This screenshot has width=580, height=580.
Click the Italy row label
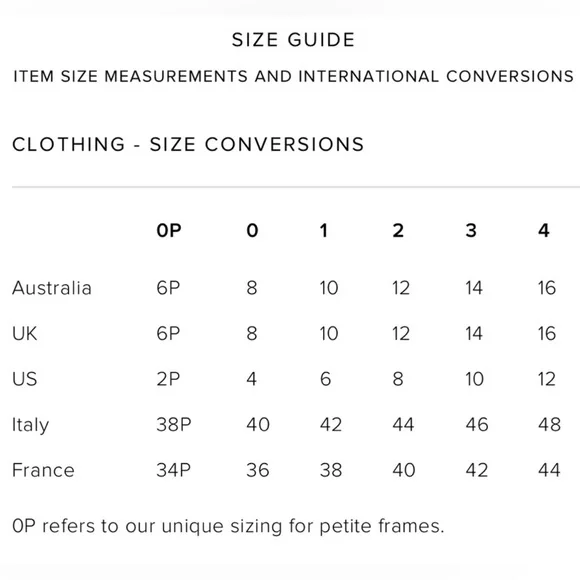click(x=30, y=425)
